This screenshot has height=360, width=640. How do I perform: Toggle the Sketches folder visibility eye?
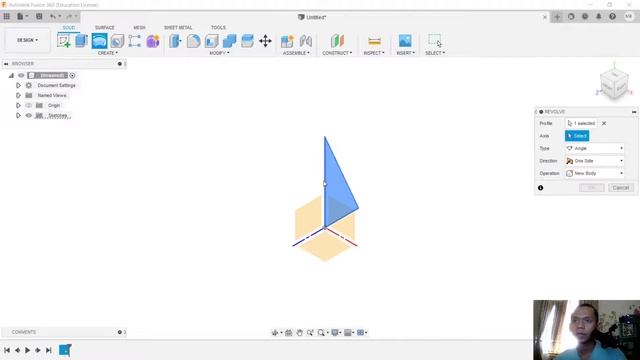29,116
